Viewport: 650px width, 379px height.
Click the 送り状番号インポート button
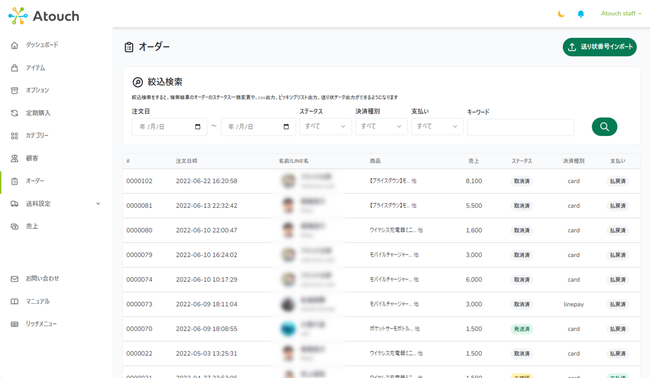click(x=599, y=47)
